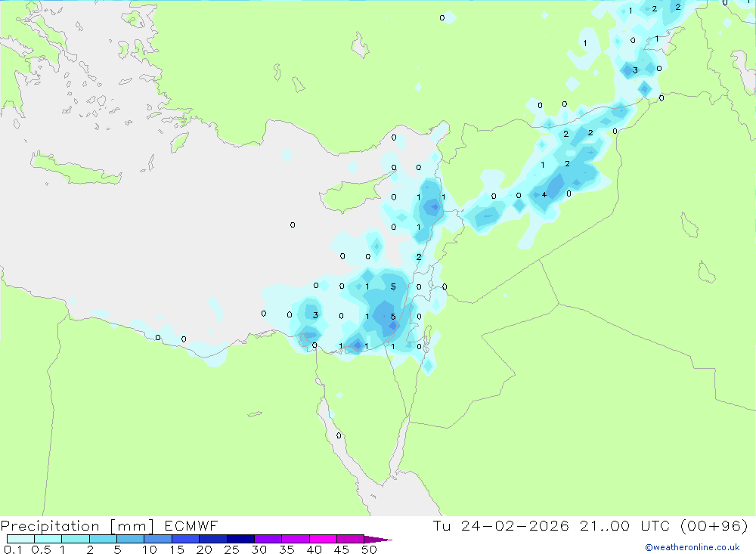Pick the legend swatch between 40 and 45
Image resolution: width=756 pixels, height=554 pixels.
click(x=323, y=539)
